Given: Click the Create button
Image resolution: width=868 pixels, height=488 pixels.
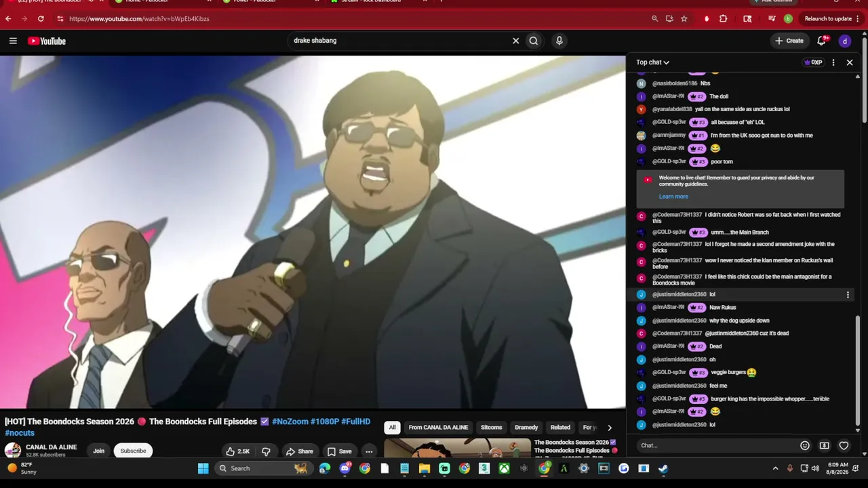Looking at the screenshot, I should tap(789, 41).
